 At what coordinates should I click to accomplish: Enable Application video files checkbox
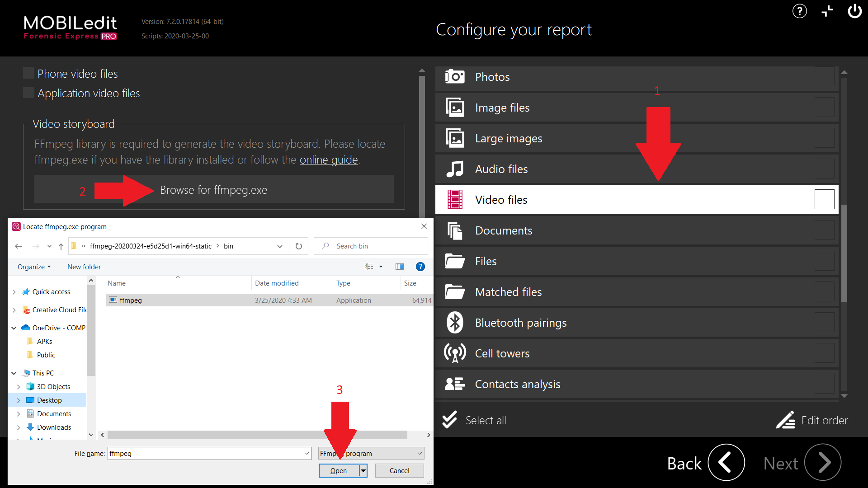pos(28,93)
